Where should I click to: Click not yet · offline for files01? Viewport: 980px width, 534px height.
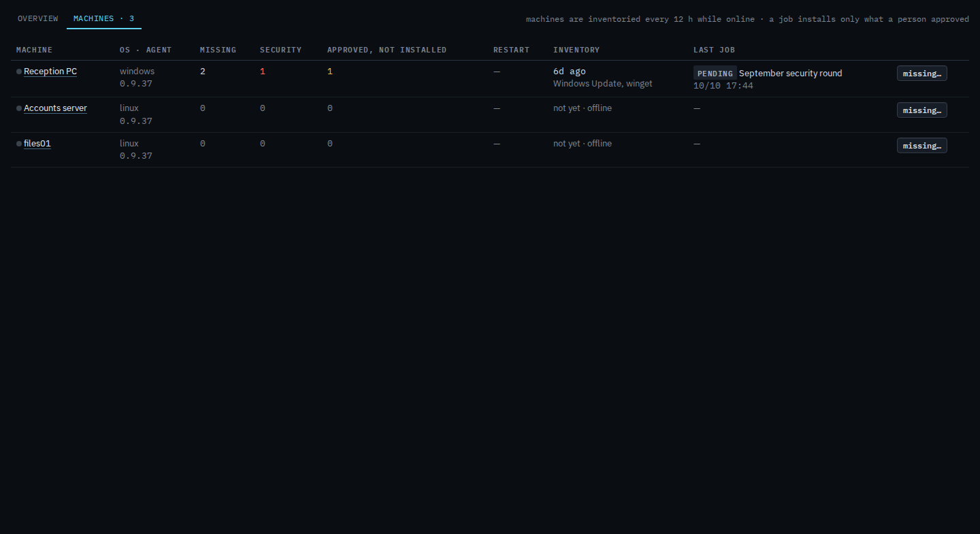[x=583, y=144]
